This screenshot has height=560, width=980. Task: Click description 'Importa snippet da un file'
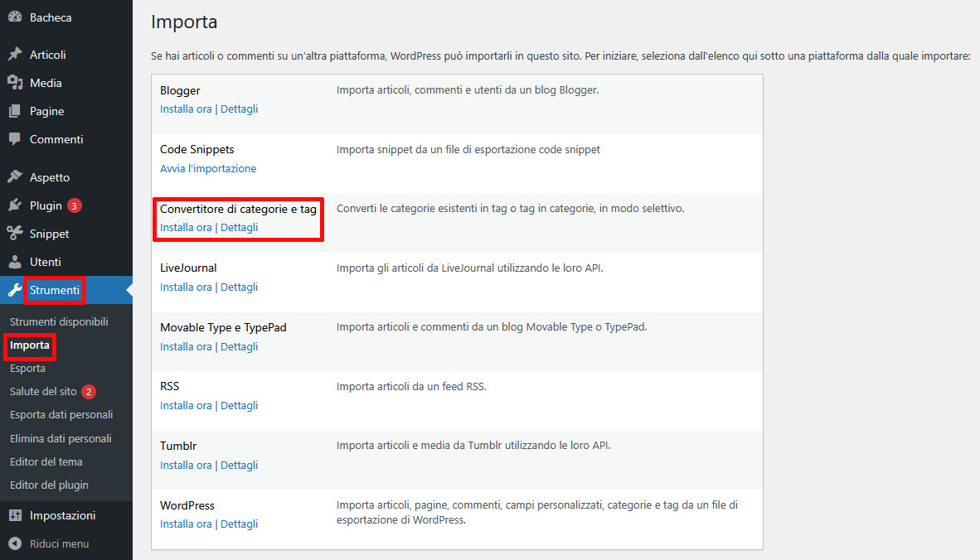point(468,149)
